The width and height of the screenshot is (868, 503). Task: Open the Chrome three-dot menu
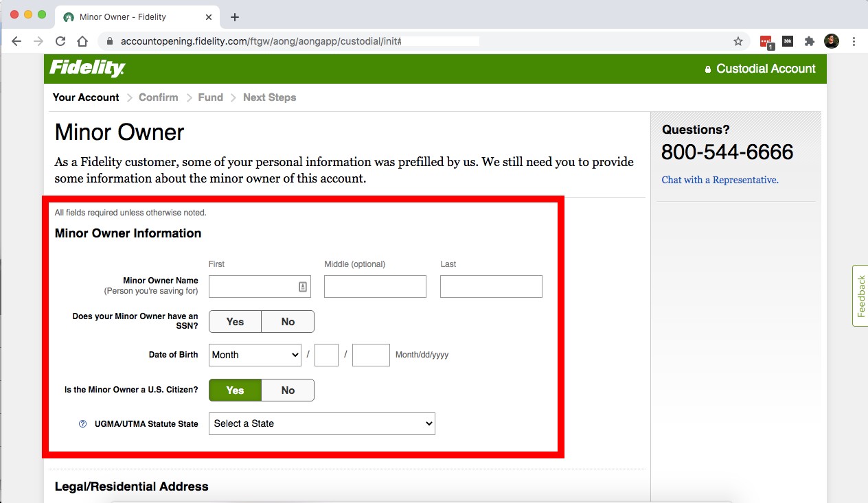tap(854, 41)
